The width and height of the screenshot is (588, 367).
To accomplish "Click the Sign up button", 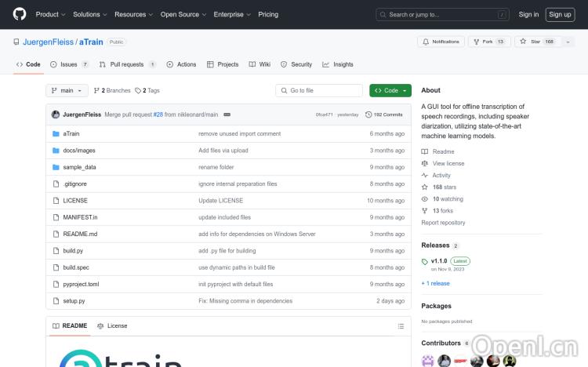I will tap(560, 14).
